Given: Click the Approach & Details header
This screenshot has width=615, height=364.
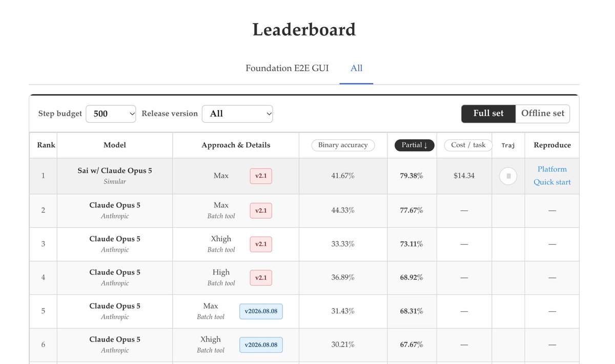Looking at the screenshot, I should coord(236,145).
